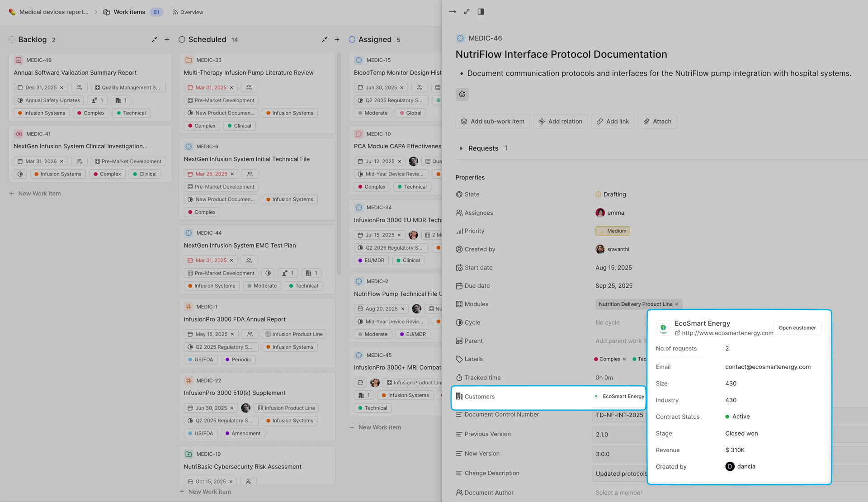Click the Start date value Aug 15, 2025
This screenshot has width=868, height=502.
click(613, 268)
